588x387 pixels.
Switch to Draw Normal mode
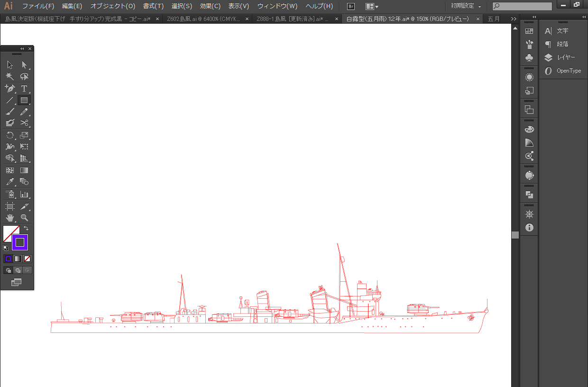(8, 270)
